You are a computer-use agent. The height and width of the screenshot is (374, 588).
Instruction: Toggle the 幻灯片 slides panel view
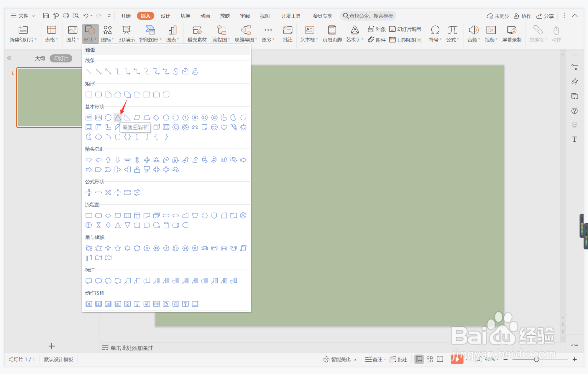[x=61, y=58]
